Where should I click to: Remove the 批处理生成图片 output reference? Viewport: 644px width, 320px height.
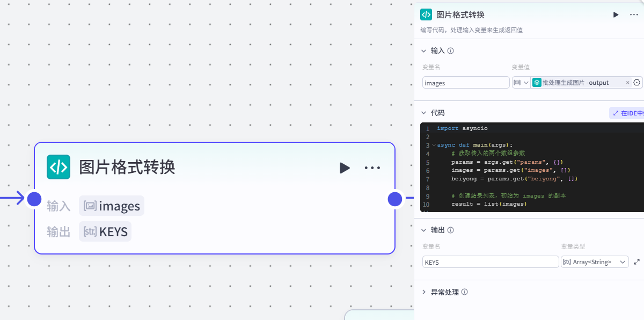point(628,83)
